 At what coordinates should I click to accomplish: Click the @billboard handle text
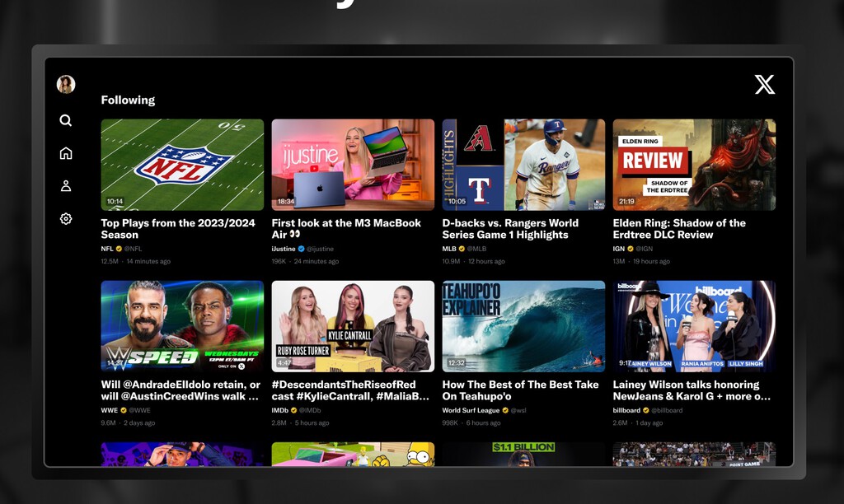click(667, 410)
